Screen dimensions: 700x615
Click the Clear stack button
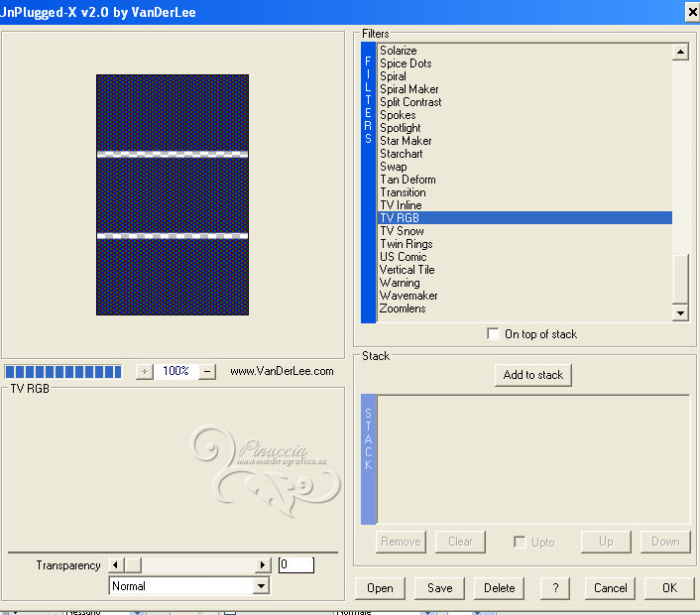(460, 542)
